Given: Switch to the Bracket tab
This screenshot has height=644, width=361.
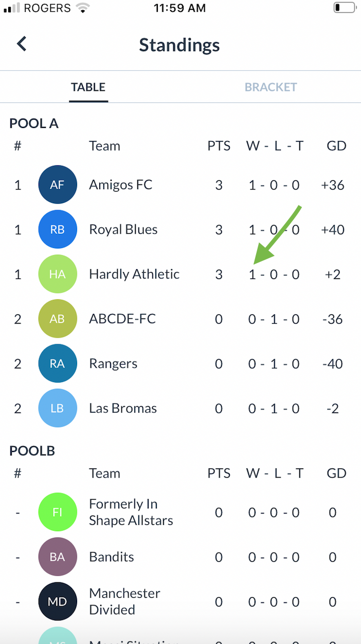Looking at the screenshot, I should point(270,87).
